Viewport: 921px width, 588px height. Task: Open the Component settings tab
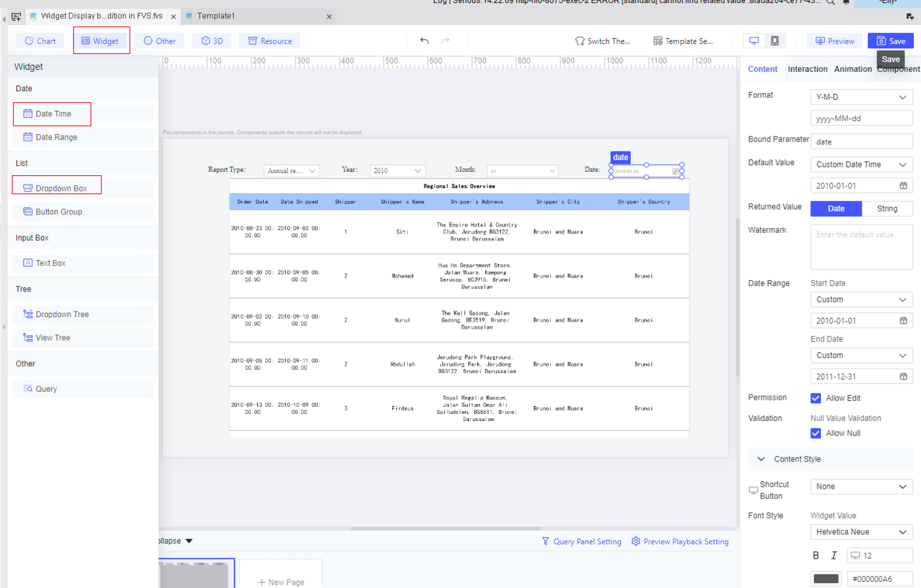pyautogui.click(x=898, y=69)
